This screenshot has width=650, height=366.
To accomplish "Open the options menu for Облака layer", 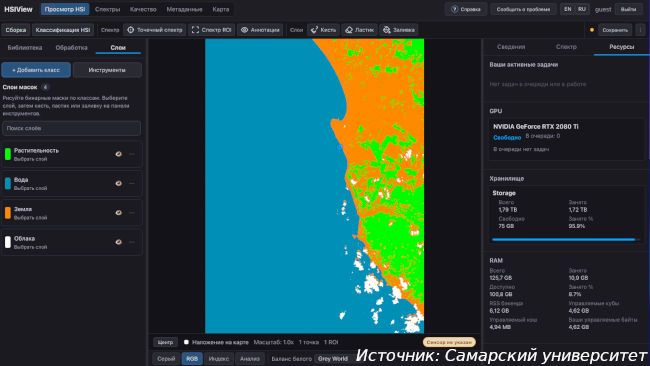I will click(x=132, y=242).
